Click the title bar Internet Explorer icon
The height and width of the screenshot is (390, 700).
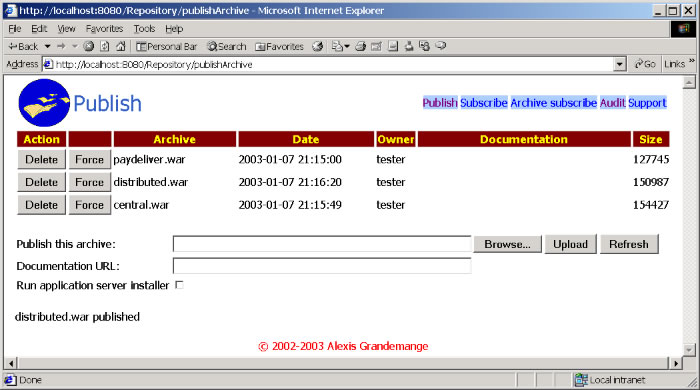pos(10,11)
